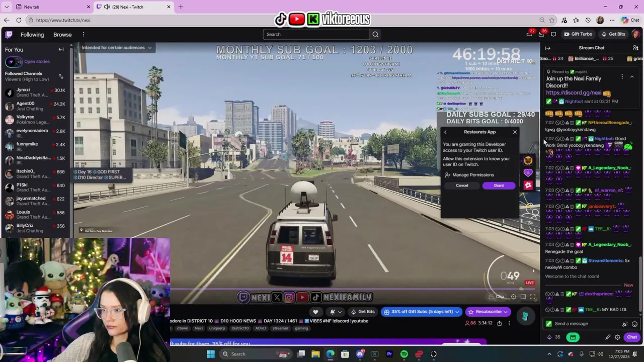The width and height of the screenshot is (644, 362).
Task: Open pinned message options menu
Action: coord(622,77)
